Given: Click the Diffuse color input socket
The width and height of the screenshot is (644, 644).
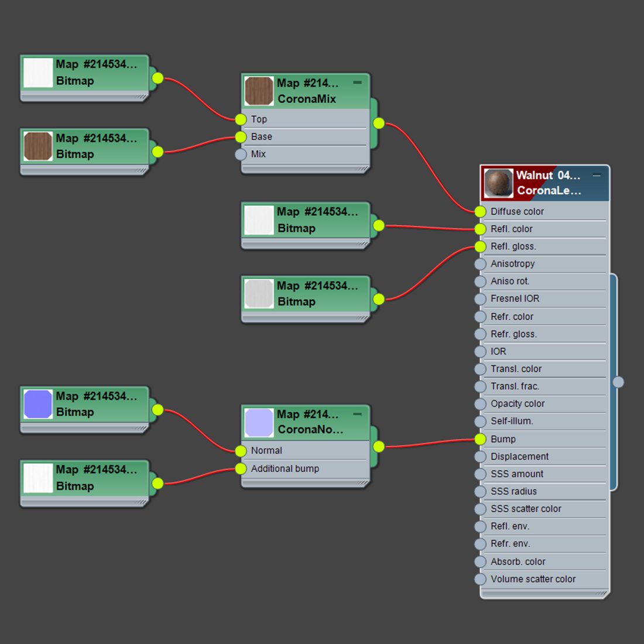Looking at the screenshot, I should click(480, 211).
